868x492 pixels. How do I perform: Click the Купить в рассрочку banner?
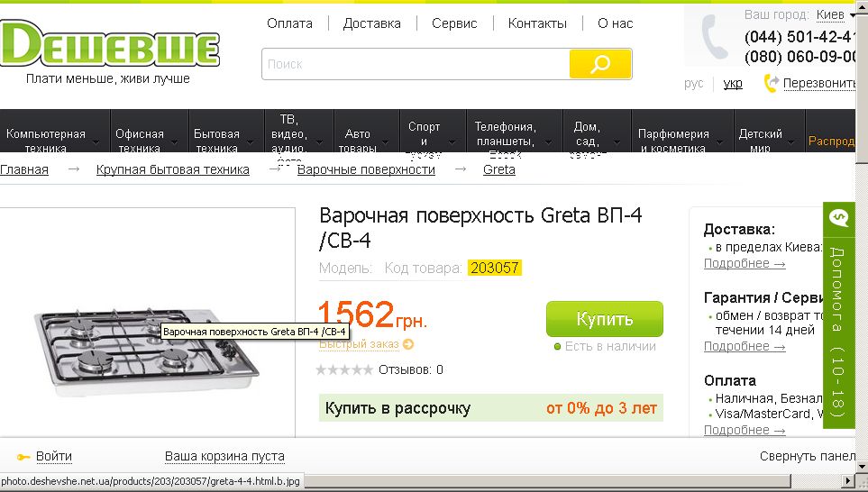491,408
